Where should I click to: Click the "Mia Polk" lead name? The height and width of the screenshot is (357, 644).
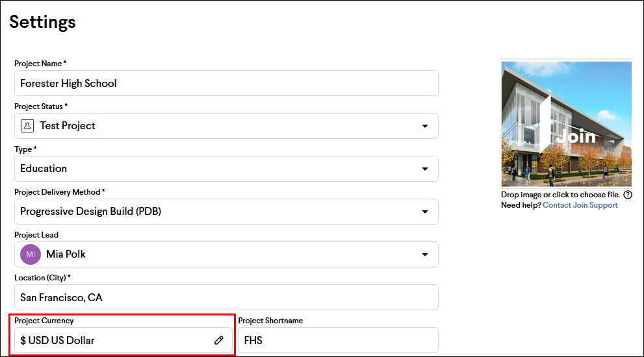coord(66,254)
